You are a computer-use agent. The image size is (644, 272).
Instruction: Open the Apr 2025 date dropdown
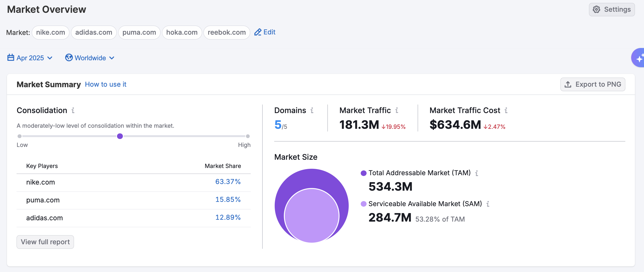pos(30,58)
